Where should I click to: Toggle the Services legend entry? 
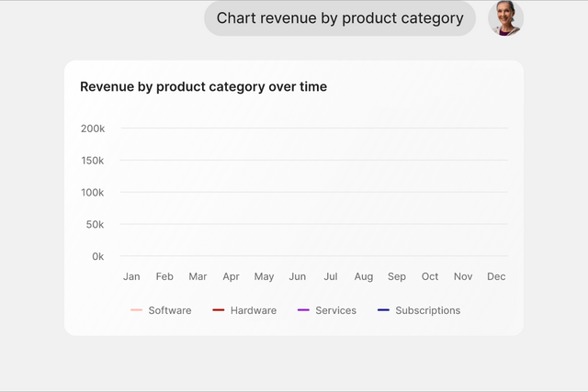(x=327, y=310)
